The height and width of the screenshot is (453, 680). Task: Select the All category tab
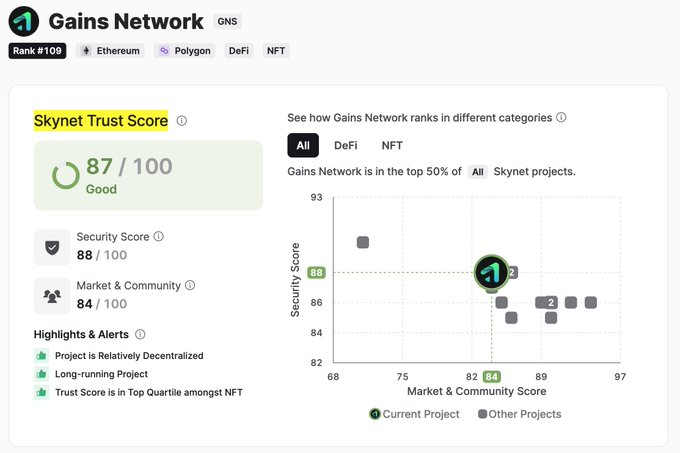[x=303, y=145]
